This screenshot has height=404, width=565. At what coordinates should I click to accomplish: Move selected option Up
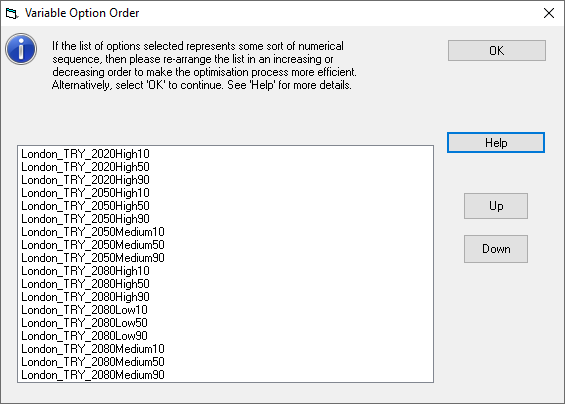[x=496, y=206]
